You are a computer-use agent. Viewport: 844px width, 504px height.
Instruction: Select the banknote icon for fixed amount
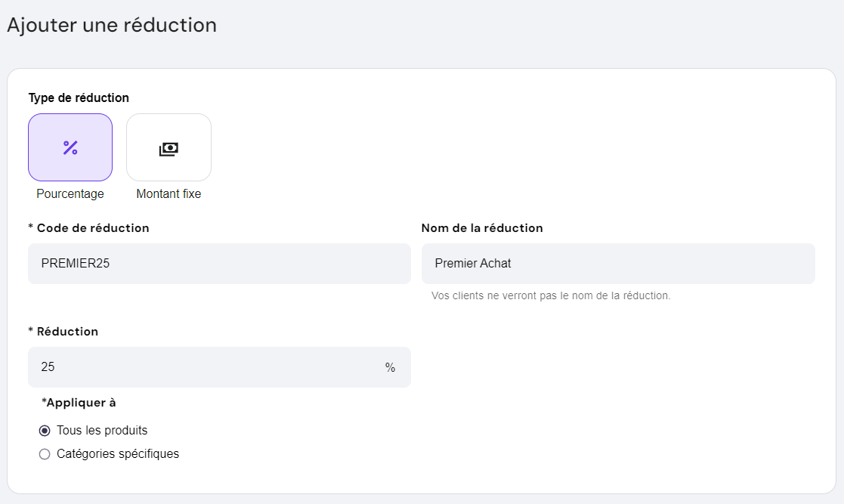pyautogui.click(x=168, y=147)
